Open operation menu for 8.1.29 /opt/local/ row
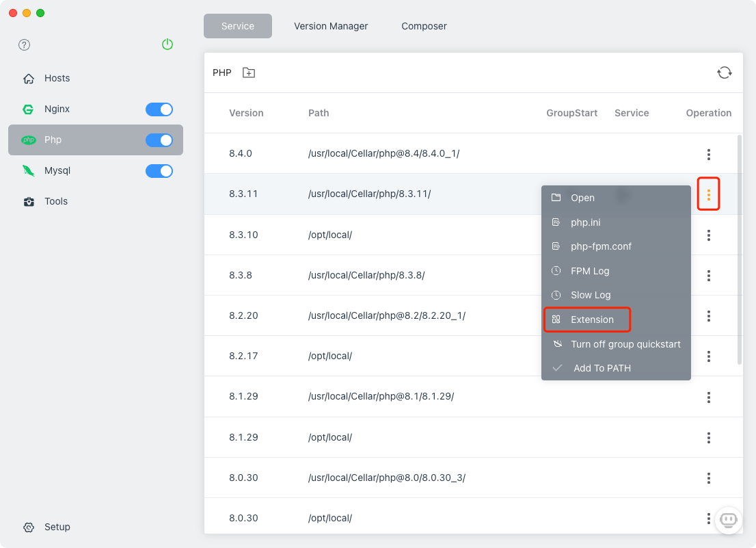 (x=708, y=438)
